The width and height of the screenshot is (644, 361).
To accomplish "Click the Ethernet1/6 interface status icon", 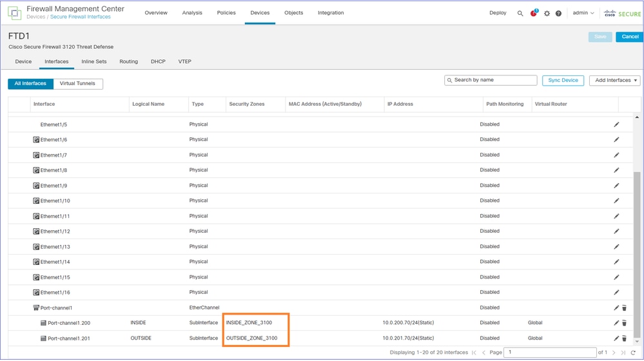I will (x=36, y=140).
